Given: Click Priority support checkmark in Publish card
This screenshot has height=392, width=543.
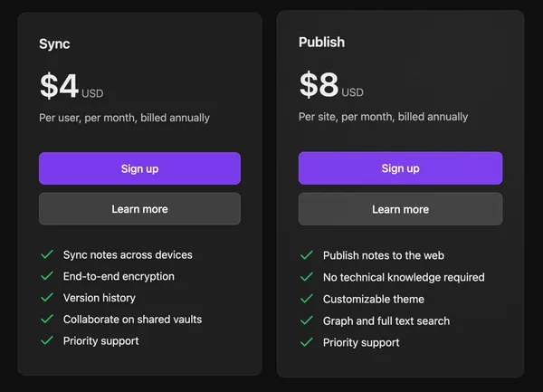Looking at the screenshot, I should (307, 342).
